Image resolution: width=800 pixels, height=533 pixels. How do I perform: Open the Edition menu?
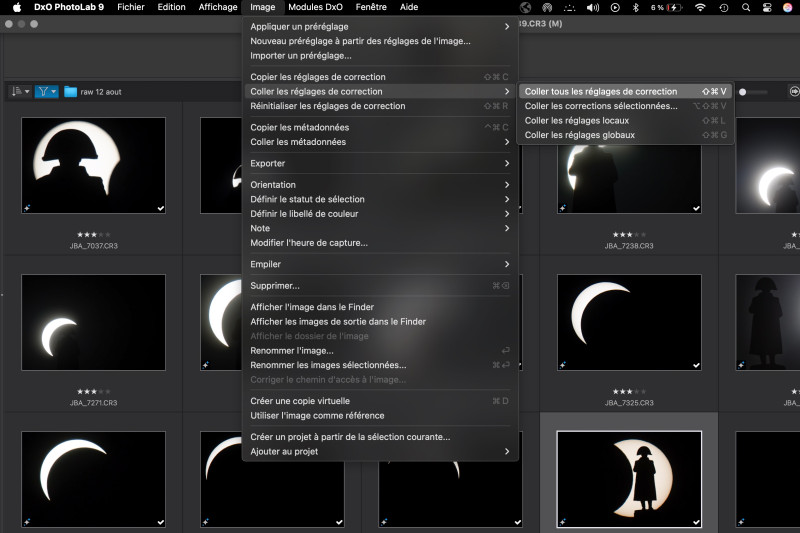coord(171,7)
